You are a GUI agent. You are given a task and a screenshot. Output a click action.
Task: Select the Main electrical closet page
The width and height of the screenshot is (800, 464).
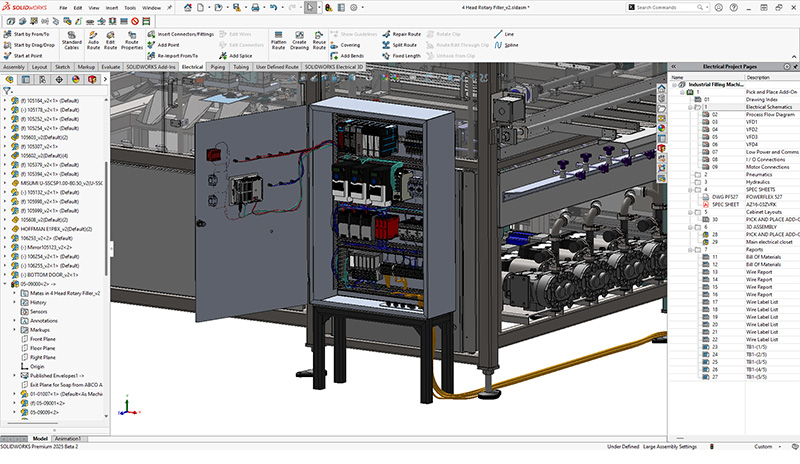(x=771, y=242)
